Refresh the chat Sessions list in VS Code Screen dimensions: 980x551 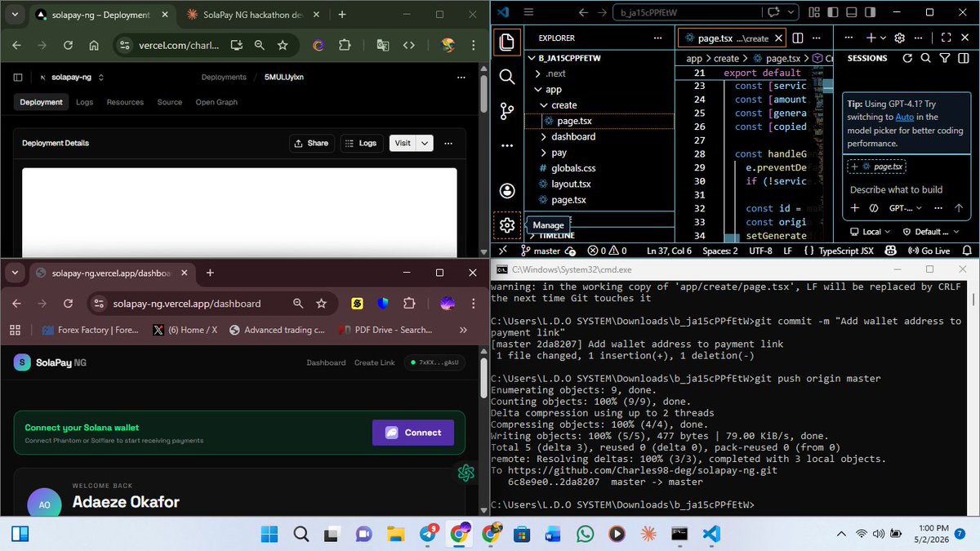(906, 58)
